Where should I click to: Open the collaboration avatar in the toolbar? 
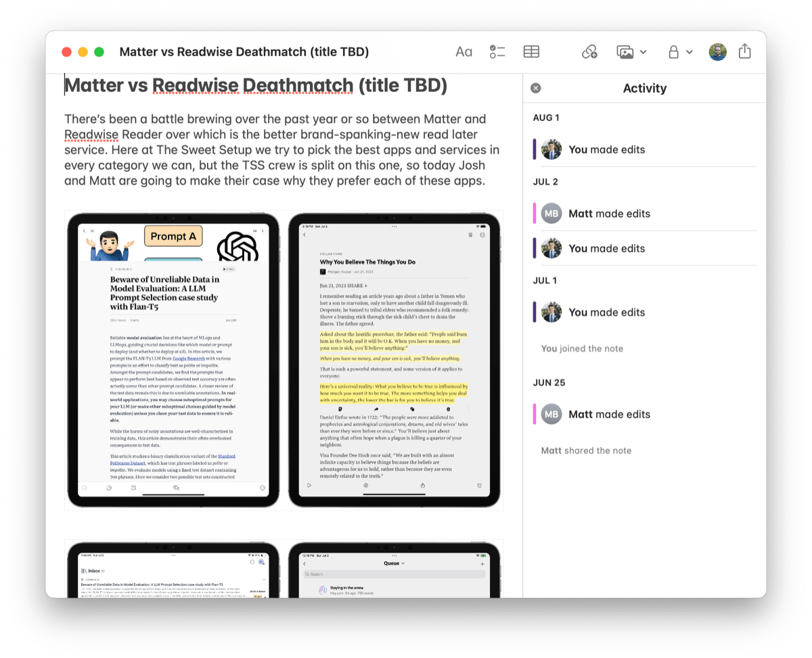click(x=718, y=52)
